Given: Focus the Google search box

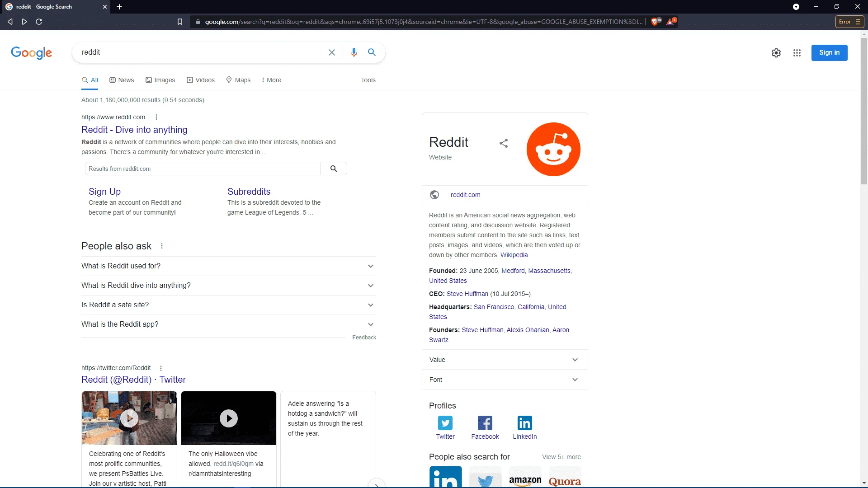Looking at the screenshot, I should click(x=201, y=52).
